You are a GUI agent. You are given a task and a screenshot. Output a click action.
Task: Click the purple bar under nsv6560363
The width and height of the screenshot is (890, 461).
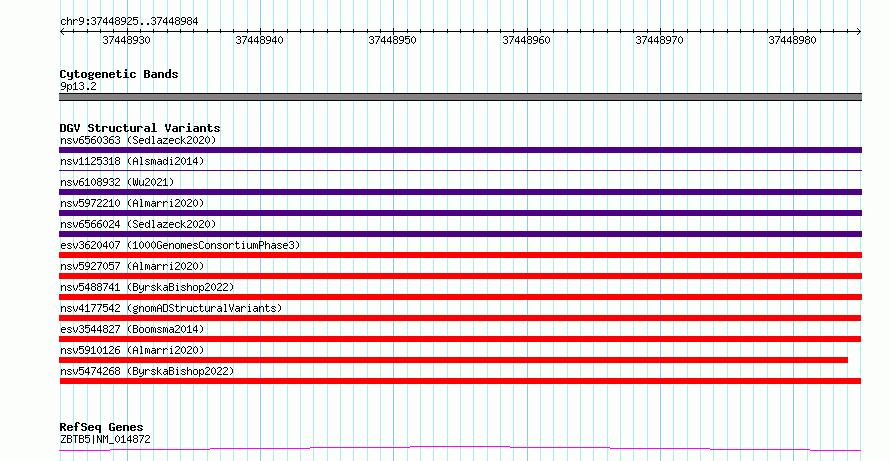click(460, 150)
